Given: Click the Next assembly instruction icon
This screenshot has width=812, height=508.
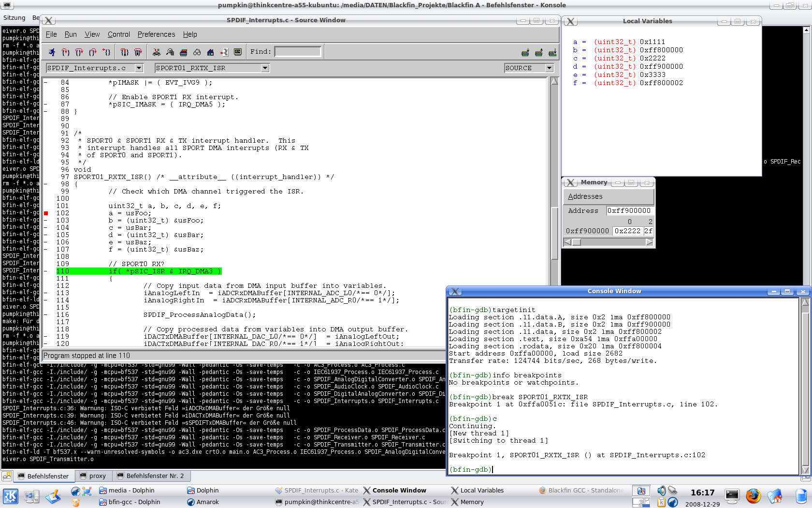Looking at the screenshot, I should click(x=138, y=52).
